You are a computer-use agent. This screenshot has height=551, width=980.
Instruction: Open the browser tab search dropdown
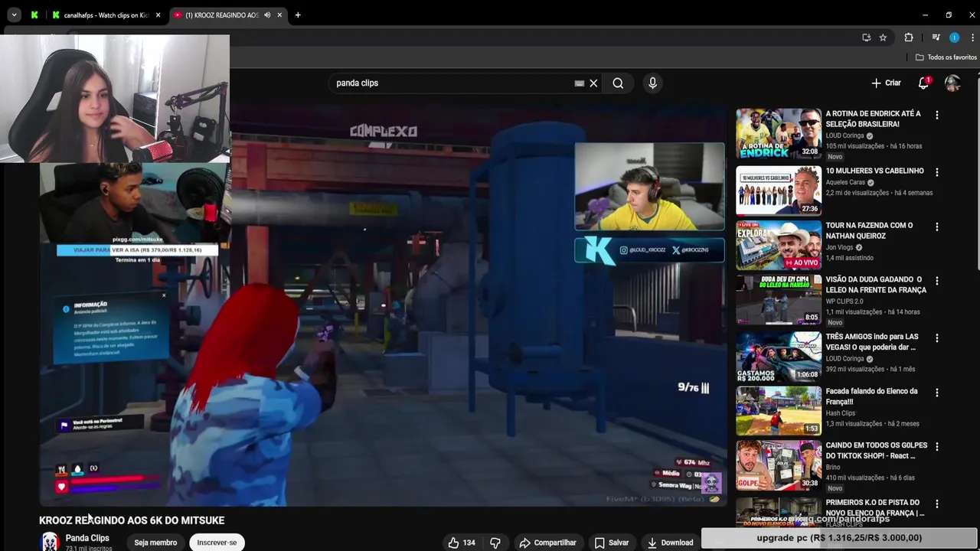tap(14, 15)
